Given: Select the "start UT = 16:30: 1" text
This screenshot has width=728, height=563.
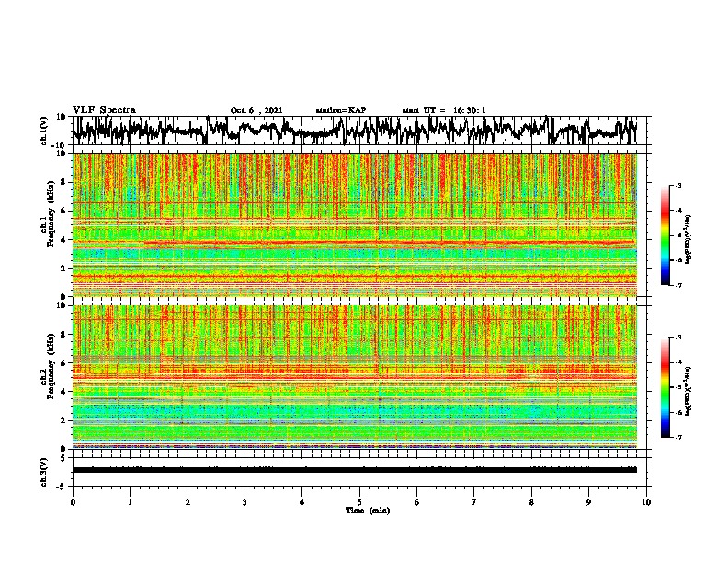Looking at the screenshot, I should (444, 110).
